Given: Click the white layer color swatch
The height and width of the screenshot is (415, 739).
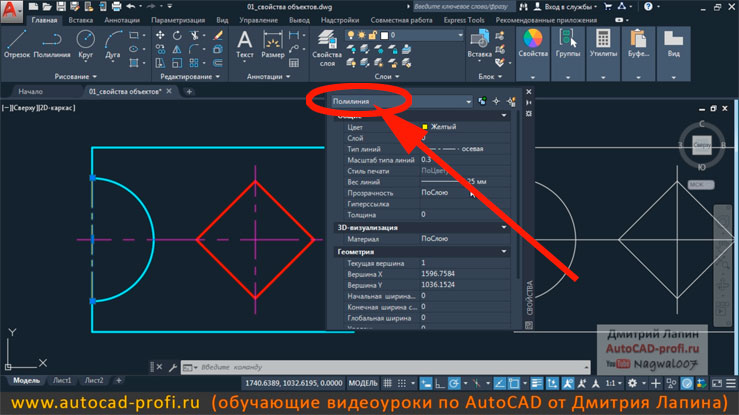Looking at the screenshot, I should [x=385, y=35].
